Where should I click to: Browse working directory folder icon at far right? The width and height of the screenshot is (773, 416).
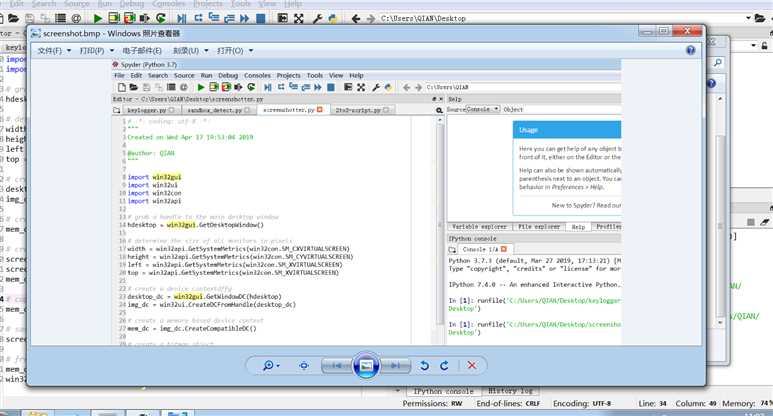coord(760,18)
